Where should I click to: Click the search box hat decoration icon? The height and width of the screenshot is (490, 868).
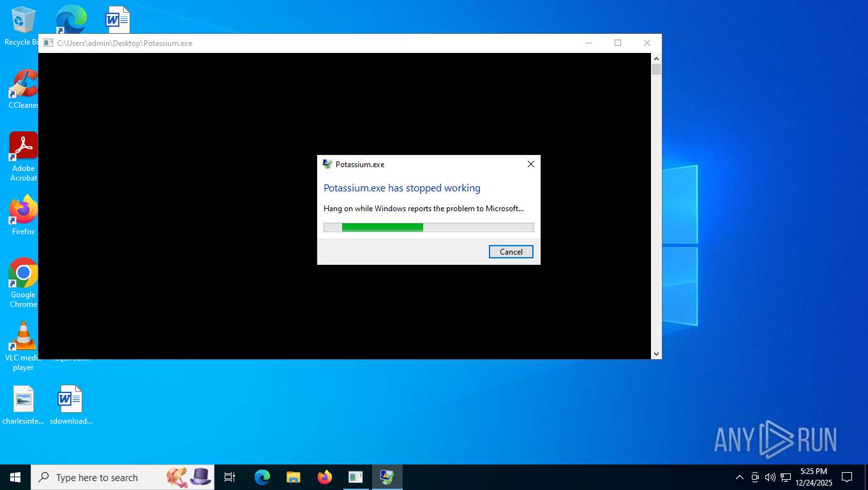200,477
